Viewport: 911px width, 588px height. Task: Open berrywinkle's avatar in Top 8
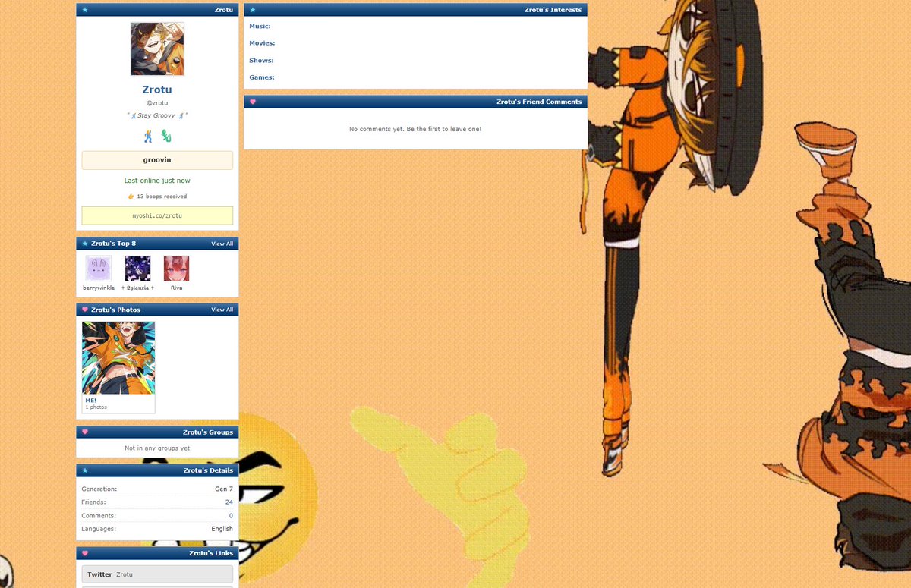pyautogui.click(x=99, y=269)
